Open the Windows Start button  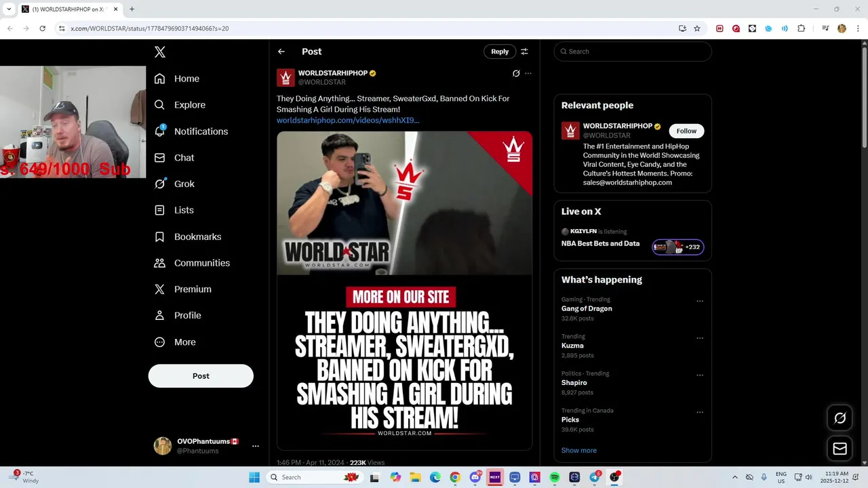click(x=254, y=477)
